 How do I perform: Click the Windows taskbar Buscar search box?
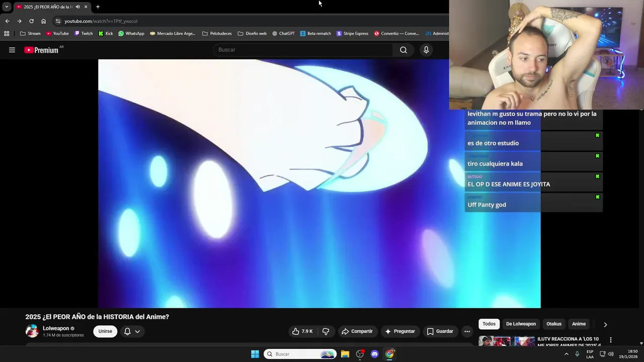click(300, 354)
